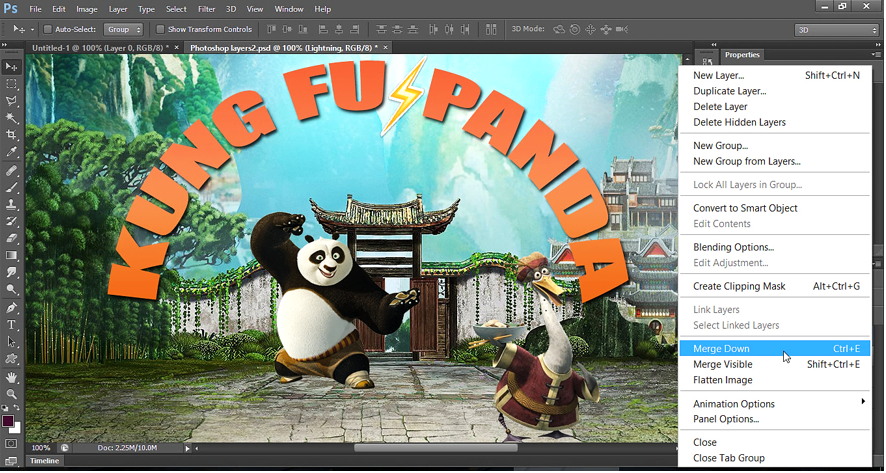Open the status bar Doc info arrow

pyautogui.click(x=188, y=449)
